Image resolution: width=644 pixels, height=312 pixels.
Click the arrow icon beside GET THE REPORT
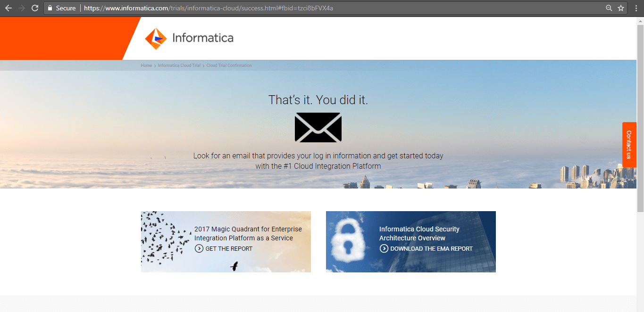(199, 248)
